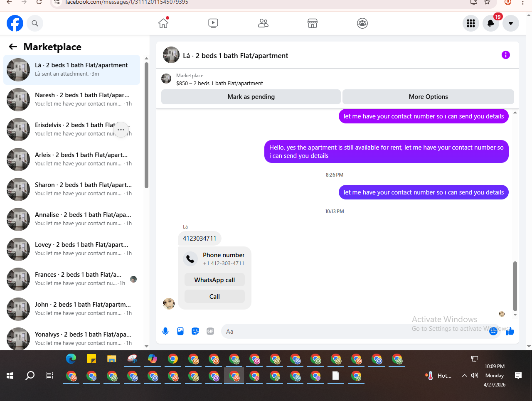Open the Windows Start menu
The height and width of the screenshot is (401, 532).
point(10,376)
